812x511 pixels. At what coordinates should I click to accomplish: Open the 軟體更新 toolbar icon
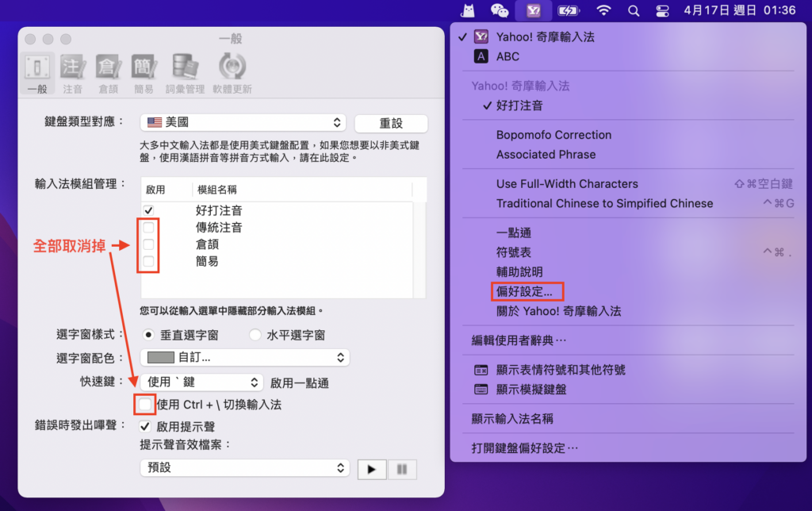coord(232,74)
